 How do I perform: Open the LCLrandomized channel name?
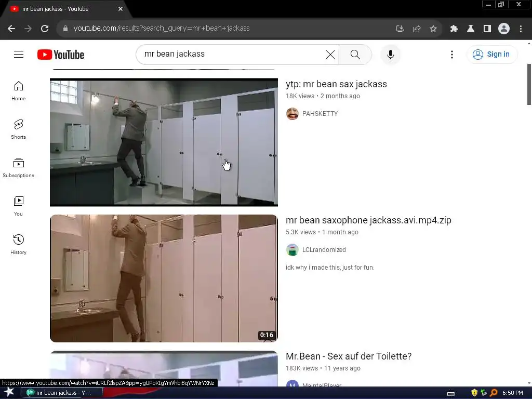324,250
